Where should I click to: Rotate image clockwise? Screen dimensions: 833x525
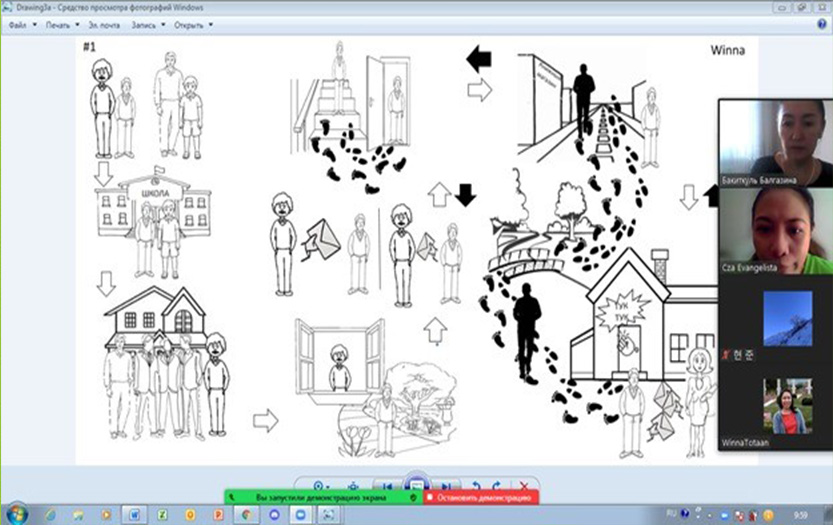pyautogui.click(x=497, y=485)
